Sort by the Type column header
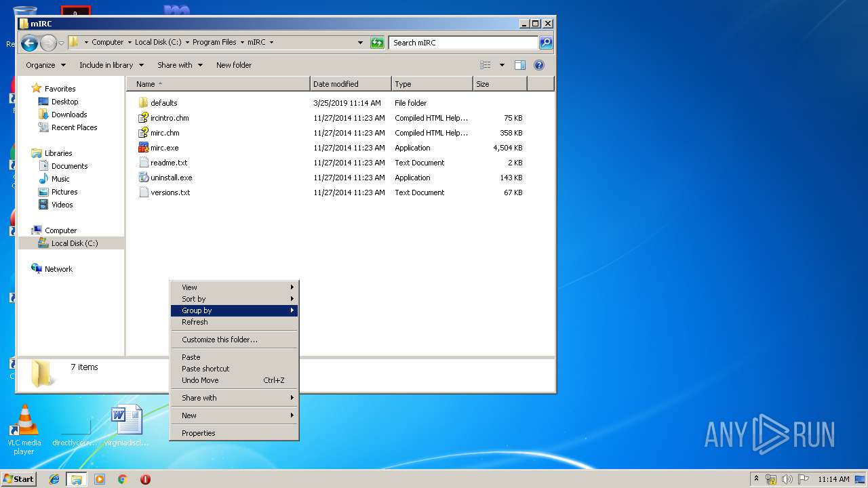868x488 pixels. (432, 84)
